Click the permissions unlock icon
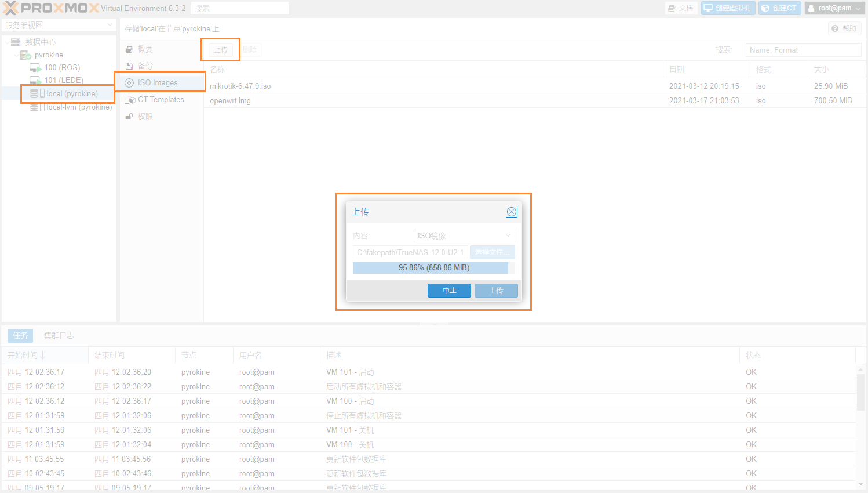 click(x=129, y=117)
